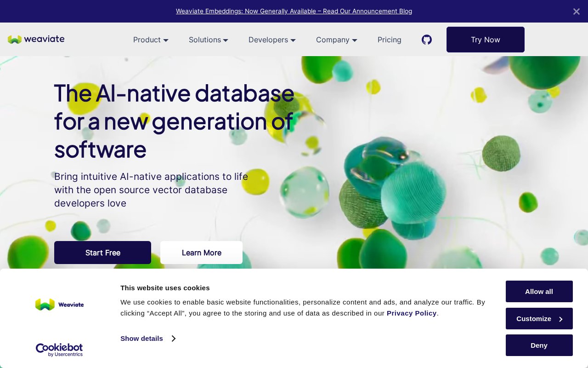Click the Try Now button
The image size is (588, 368).
486,40
